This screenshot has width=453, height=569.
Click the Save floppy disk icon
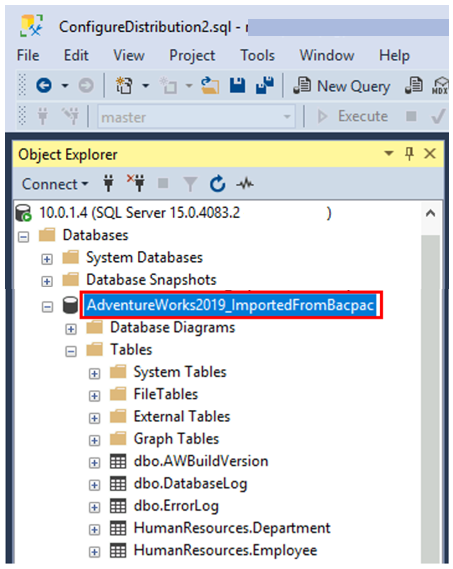pyautogui.click(x=237, y=86)
